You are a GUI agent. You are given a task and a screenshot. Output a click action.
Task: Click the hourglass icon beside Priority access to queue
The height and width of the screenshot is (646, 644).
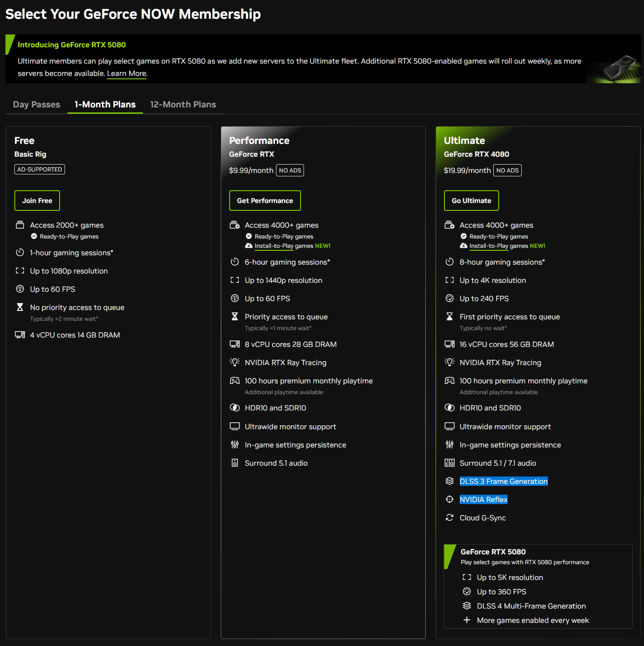coord(235,316)
